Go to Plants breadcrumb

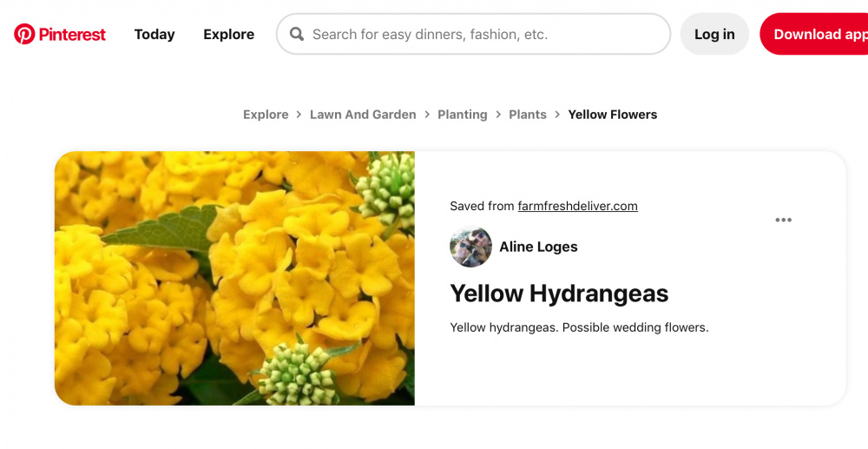click(x=528, y=115)
